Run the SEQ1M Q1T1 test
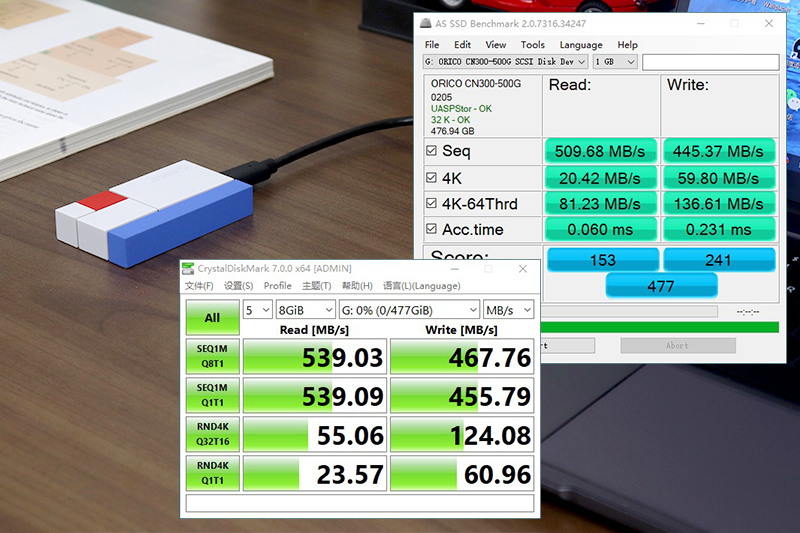The image size is (800, 533). [212, 395]
